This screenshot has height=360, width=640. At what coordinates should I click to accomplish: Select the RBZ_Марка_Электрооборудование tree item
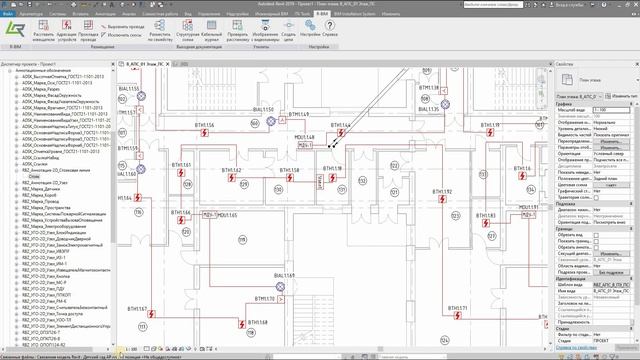(54, 227)
